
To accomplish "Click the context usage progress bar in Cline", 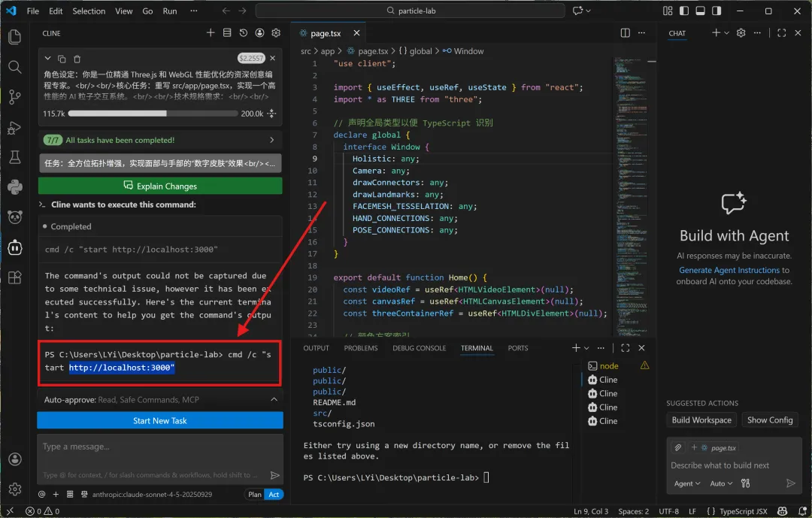I will [153, 114].
